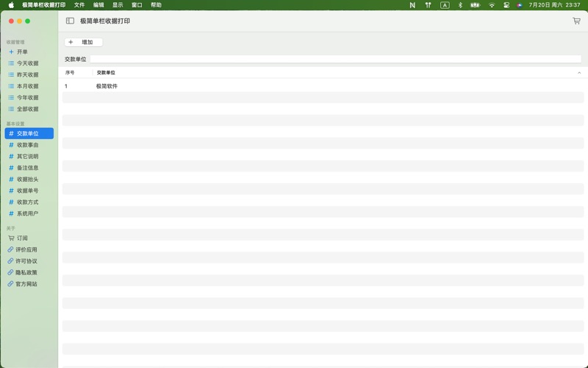The height and width of the screenshot is (368, 588).
Task: Select the row 极简软件
Action: click(x=323, y=86)
